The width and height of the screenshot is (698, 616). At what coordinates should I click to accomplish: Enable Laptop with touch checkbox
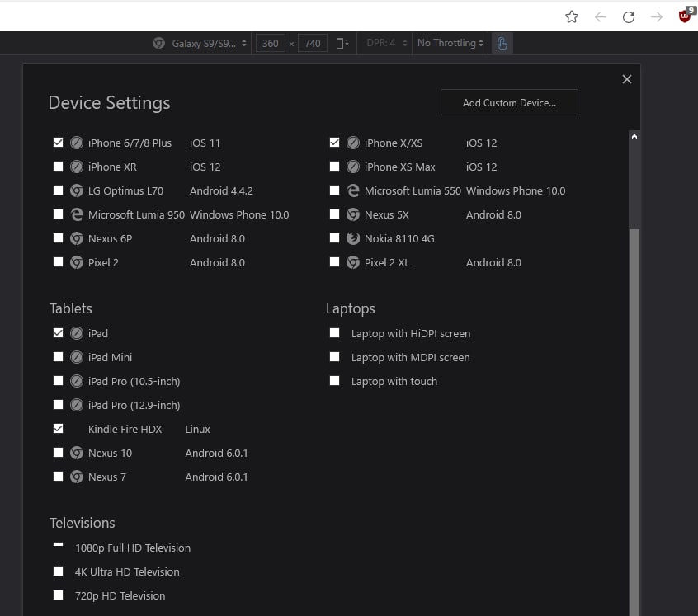point(334,381)
